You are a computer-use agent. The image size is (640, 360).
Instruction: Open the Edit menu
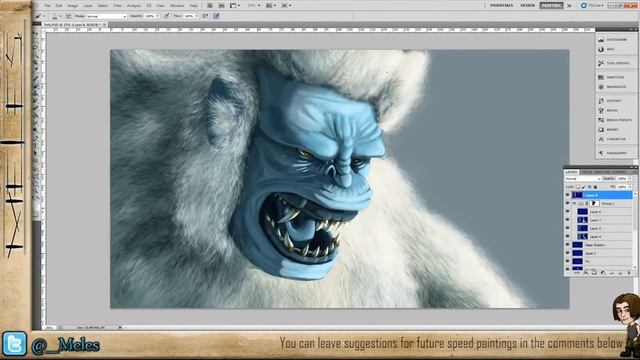(x=59, y=6)
